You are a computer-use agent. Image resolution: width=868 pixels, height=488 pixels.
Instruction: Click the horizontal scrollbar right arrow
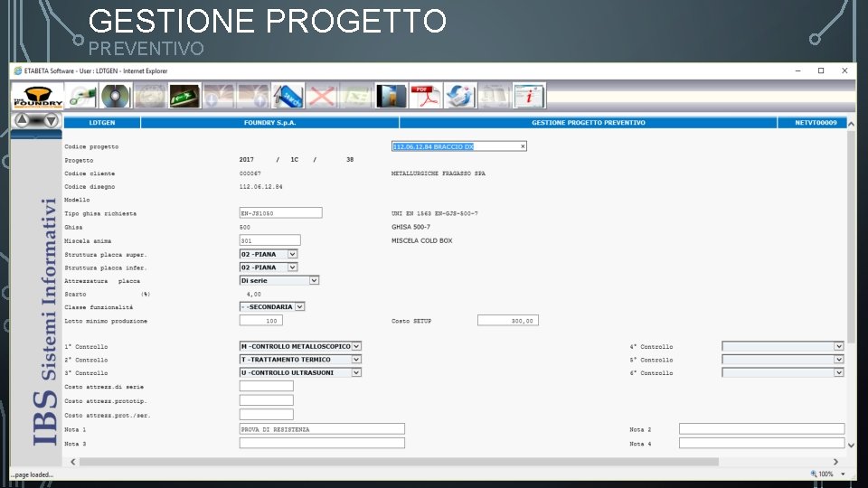835,462
